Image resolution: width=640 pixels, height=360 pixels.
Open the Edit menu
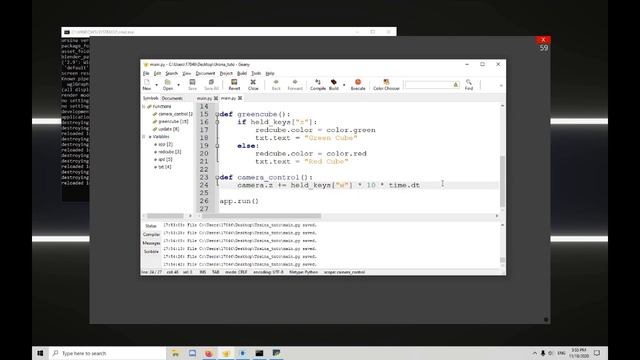157,73
